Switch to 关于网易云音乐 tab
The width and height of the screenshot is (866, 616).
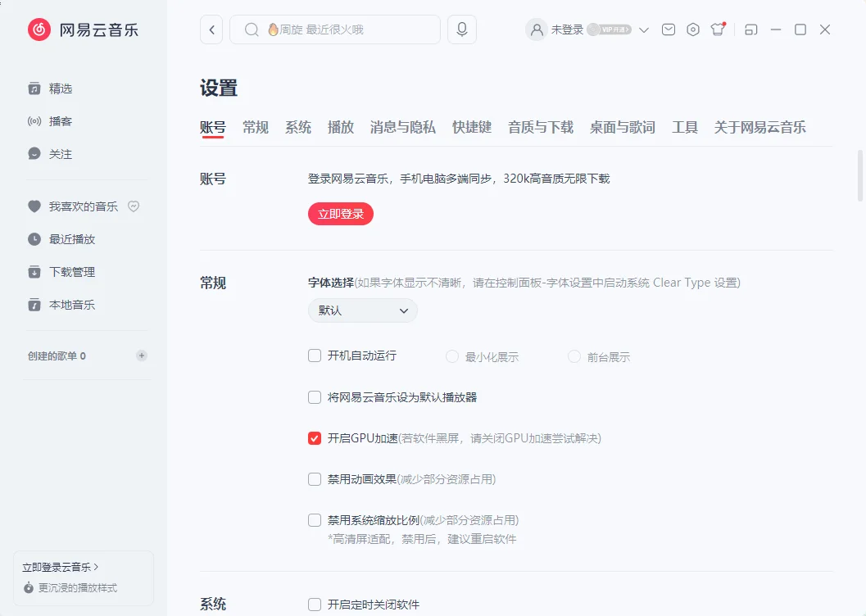pyautogui.click(x=760, y=128)
